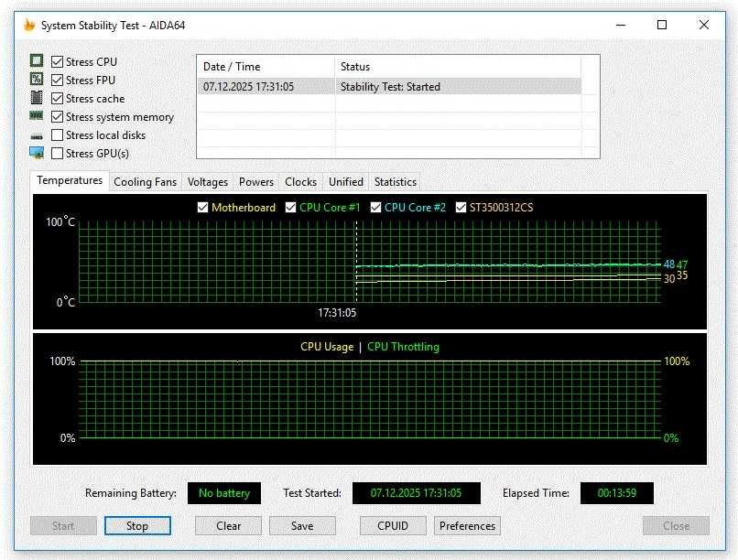Open the Powers tab
The height and width of the screenshot is (560, 738).
point(256,182)
